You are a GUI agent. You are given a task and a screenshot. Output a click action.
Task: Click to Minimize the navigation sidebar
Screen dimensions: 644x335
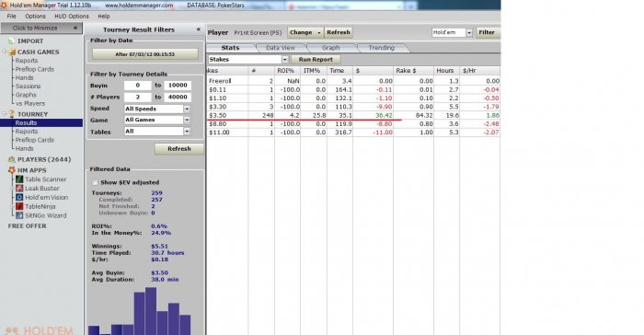41,28
